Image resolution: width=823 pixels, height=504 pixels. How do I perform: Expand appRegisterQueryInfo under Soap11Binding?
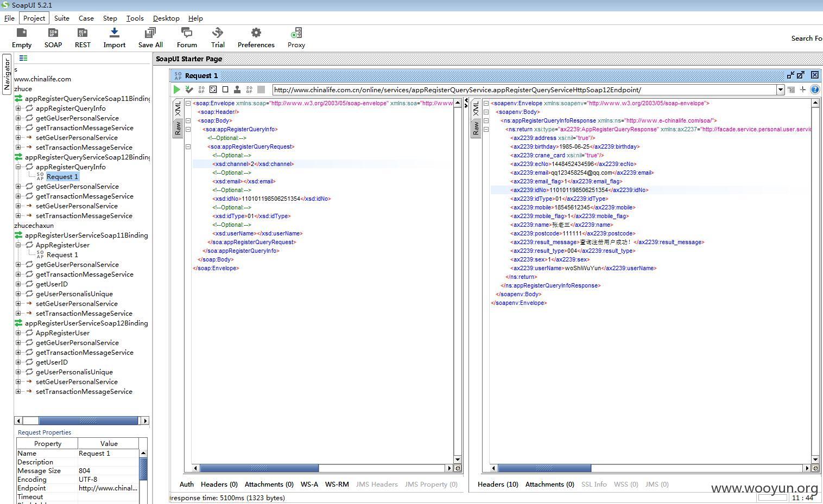pos(18,109)
